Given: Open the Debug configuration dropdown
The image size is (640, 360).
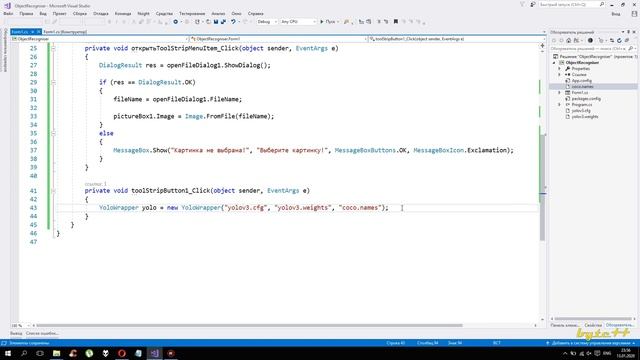Looking at the screenshot, I should pos(267,22).
